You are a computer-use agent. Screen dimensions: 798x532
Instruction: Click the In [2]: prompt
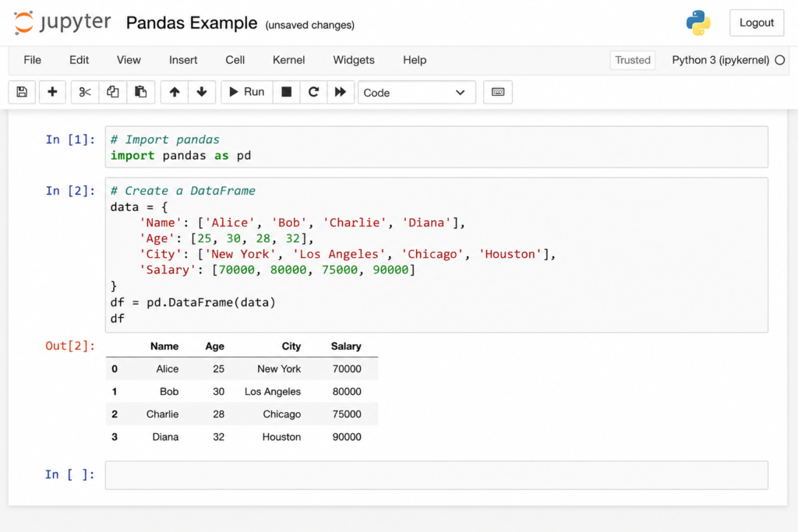[x=70, y=191]
